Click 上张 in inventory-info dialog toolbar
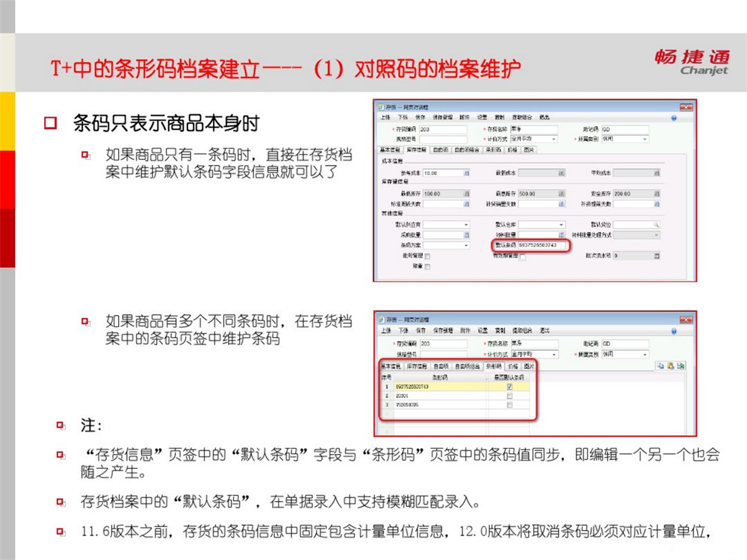 click(x=385, y=117)
